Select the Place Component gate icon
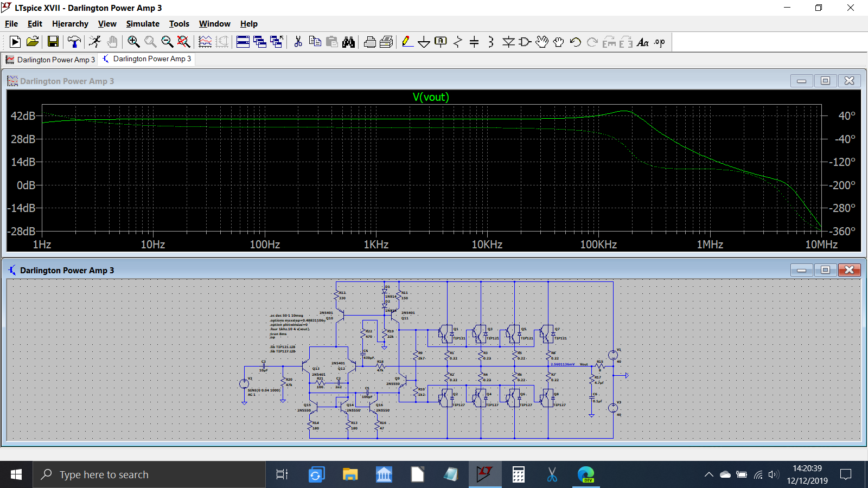 [x=525, y=42]
